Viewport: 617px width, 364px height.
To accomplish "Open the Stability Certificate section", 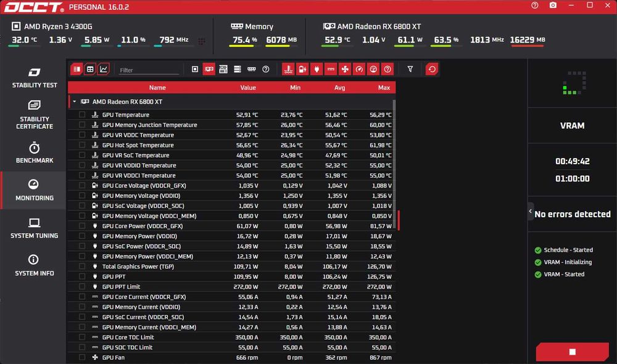I will pyautogui.click(x=34, y=115).
